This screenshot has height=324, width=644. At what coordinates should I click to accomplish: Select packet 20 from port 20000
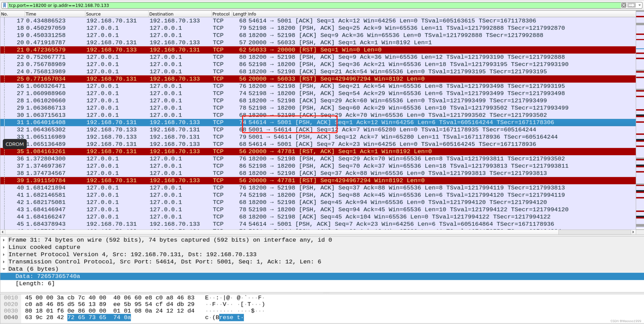tap(318, 43)
